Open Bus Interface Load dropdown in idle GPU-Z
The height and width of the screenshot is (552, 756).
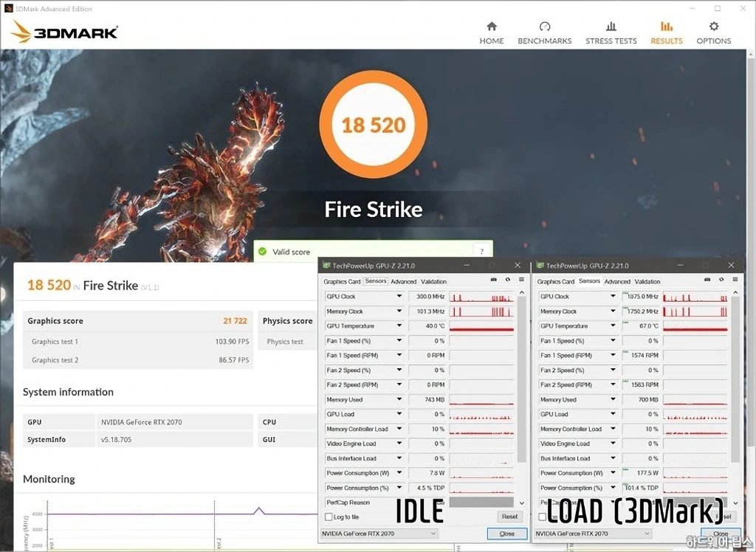[x=399, y=458]
